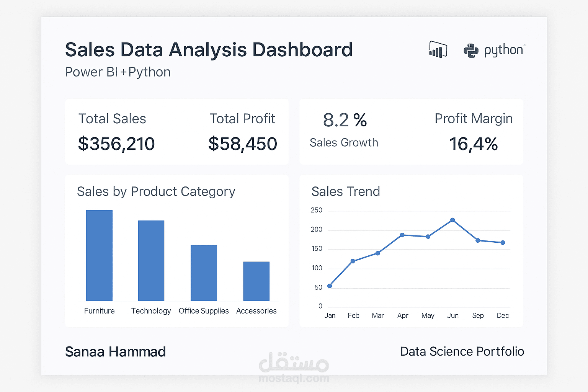Click the Feb data point on Sales Trend

tap(353, 261)
